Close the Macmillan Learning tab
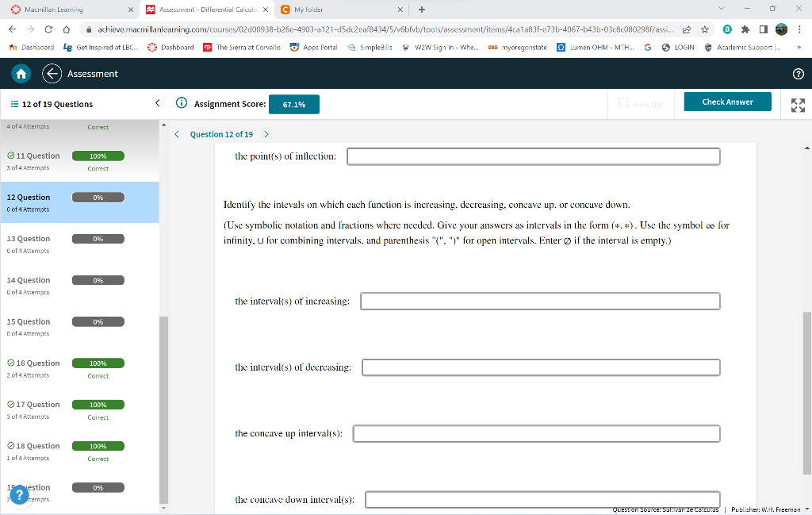The width and height of the screenshot is (812, 515). pyautogui.click(x=131, y=10)
